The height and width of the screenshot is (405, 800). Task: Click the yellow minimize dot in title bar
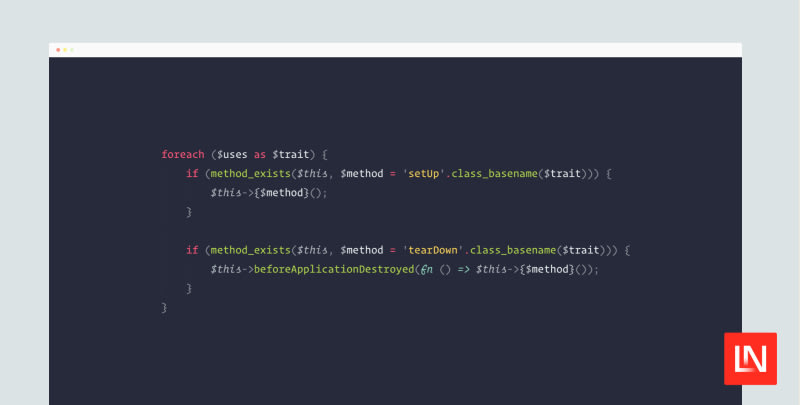click(65, 49)
